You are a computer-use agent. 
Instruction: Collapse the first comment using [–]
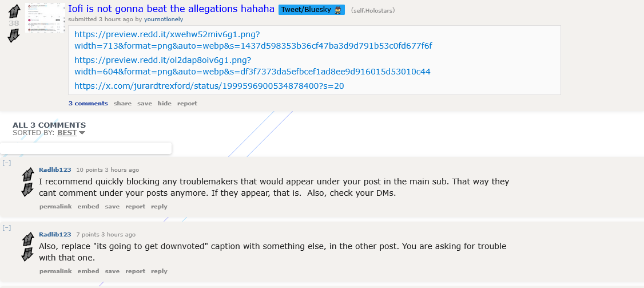click(x=6, y=163)
